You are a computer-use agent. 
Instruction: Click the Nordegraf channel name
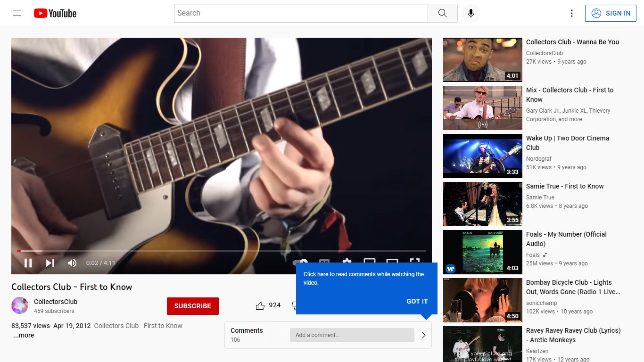[x=539, y=159]
